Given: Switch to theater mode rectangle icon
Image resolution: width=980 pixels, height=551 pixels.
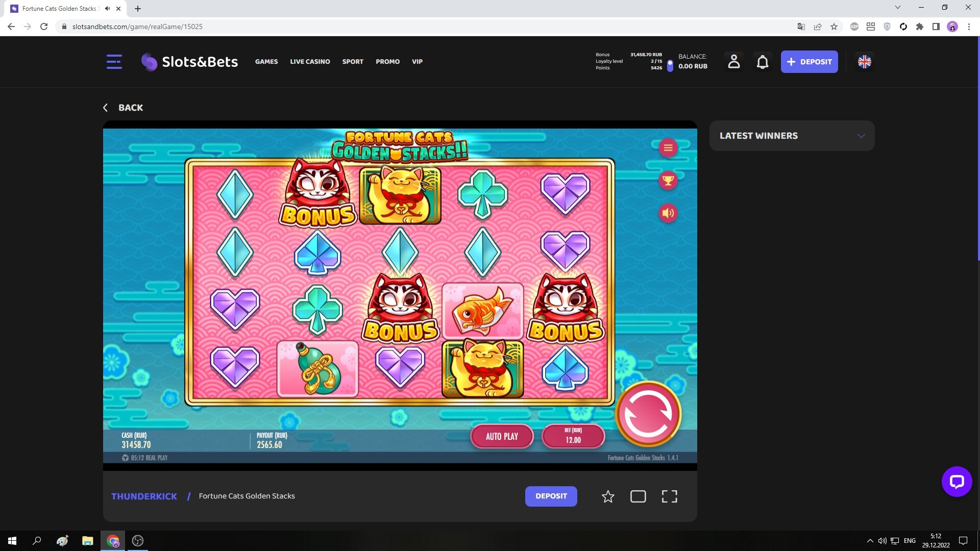Looking at the screenshot, I should click(638, 496).
